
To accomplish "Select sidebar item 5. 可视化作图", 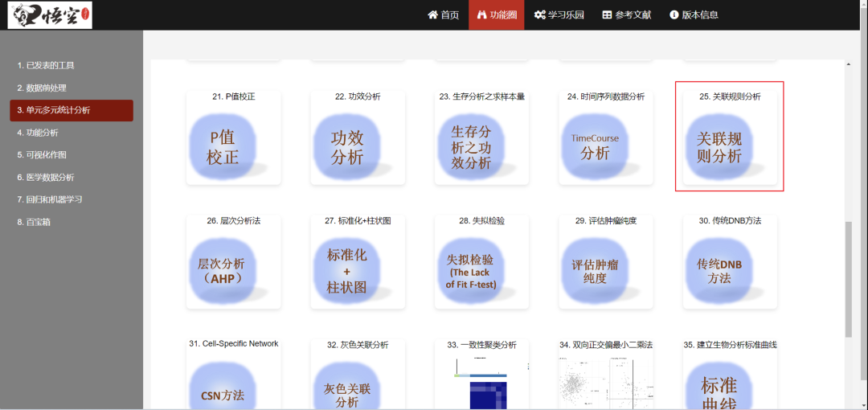I will pyautogui.click(x=72, y=155).
